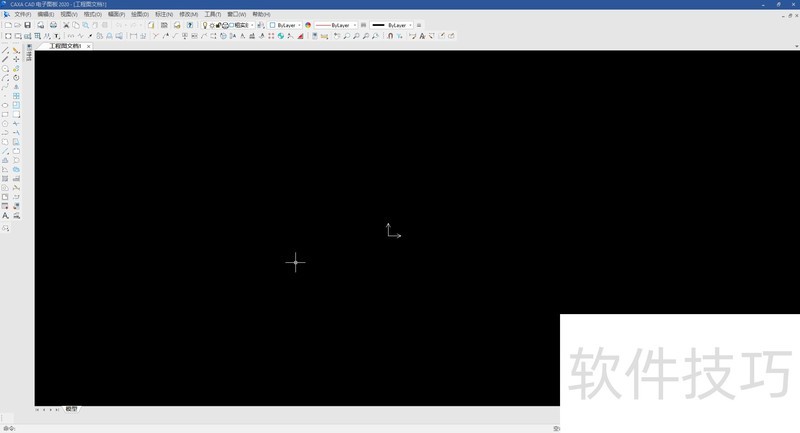Image resolution: width=800 pixels, height=433 pixels.
Task: Click the Open file icon
Action: pyautogui.click(x=18, y=25)
